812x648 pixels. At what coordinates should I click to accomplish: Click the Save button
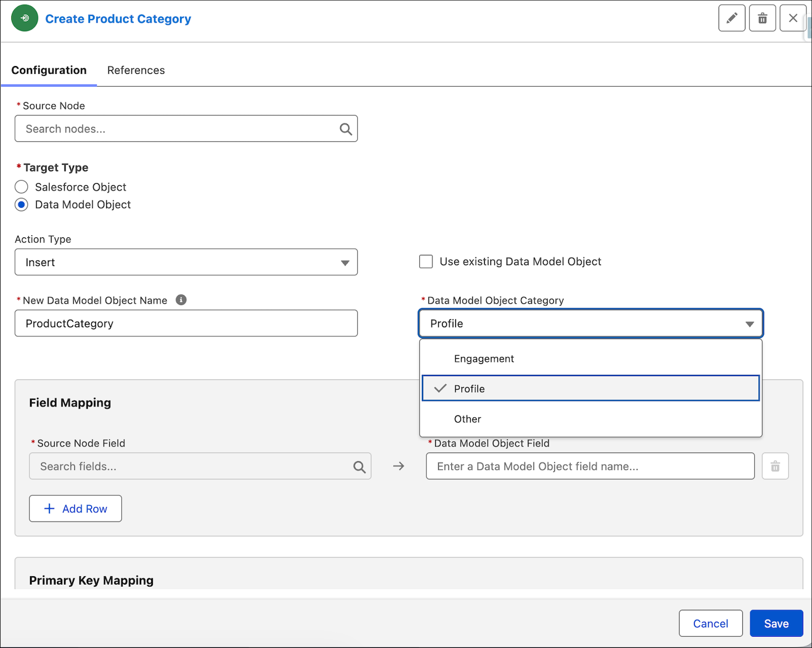(x=776, y=623)
